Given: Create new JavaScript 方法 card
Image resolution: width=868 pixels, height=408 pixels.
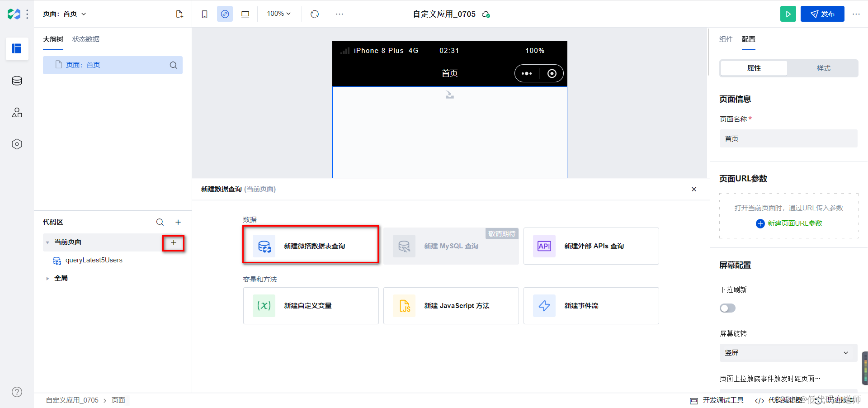Looking at the screenshot, I should pos(451,306).
